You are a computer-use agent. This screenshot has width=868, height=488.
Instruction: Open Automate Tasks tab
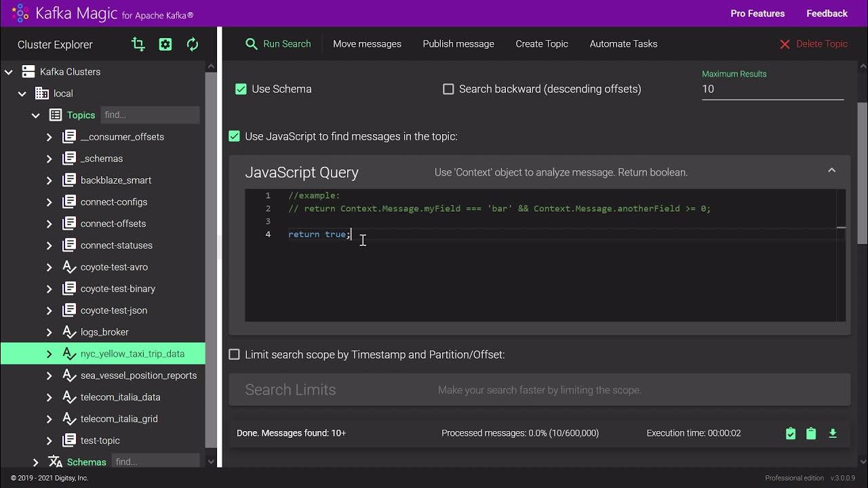click(623, 44)
